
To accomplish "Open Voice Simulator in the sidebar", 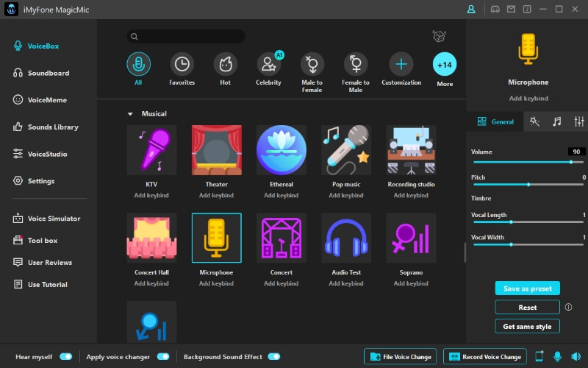I will (x=47, y=218).
